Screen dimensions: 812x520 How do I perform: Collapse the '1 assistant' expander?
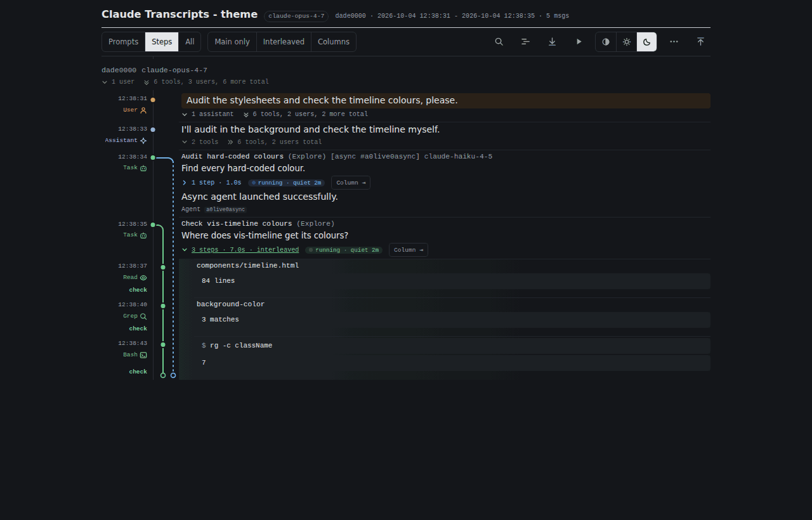coord(207,114)
